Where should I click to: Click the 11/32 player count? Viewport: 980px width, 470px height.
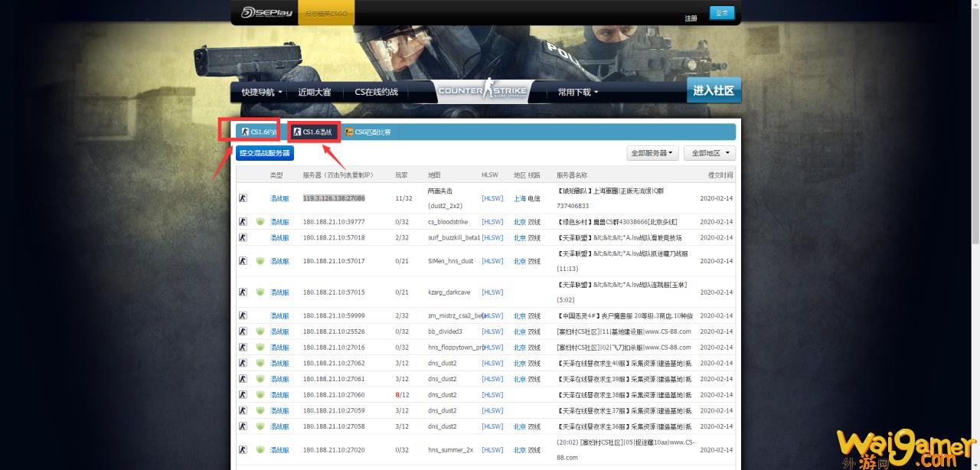click(x=404, y=198)
